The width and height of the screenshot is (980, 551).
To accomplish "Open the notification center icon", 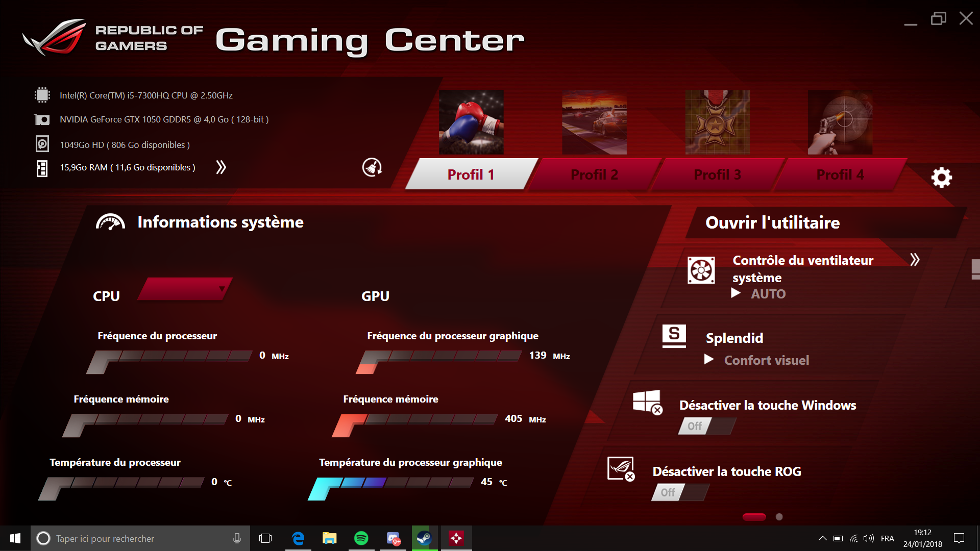I will (x=959, y=538).
